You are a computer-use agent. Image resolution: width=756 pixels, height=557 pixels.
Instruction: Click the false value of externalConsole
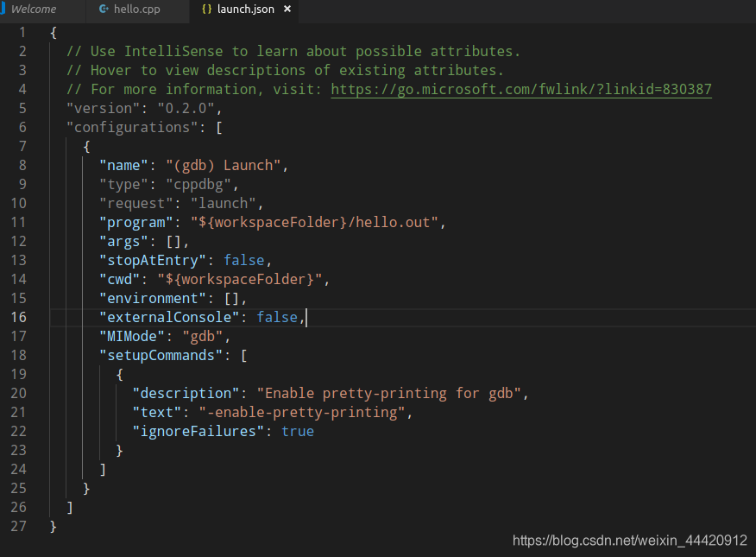point(277,317)
